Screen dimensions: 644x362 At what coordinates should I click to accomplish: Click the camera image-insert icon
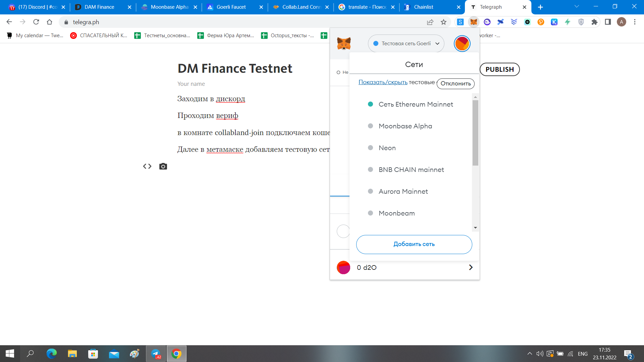point(163,167)
